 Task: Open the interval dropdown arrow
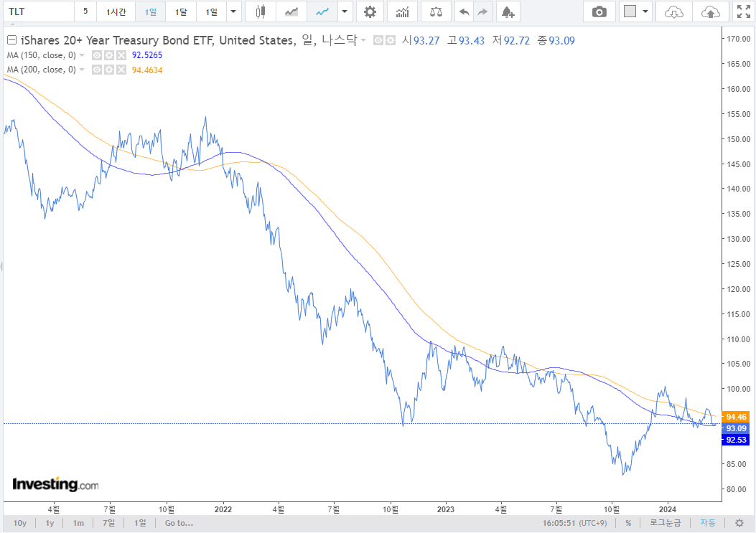(x=233, y=11)
